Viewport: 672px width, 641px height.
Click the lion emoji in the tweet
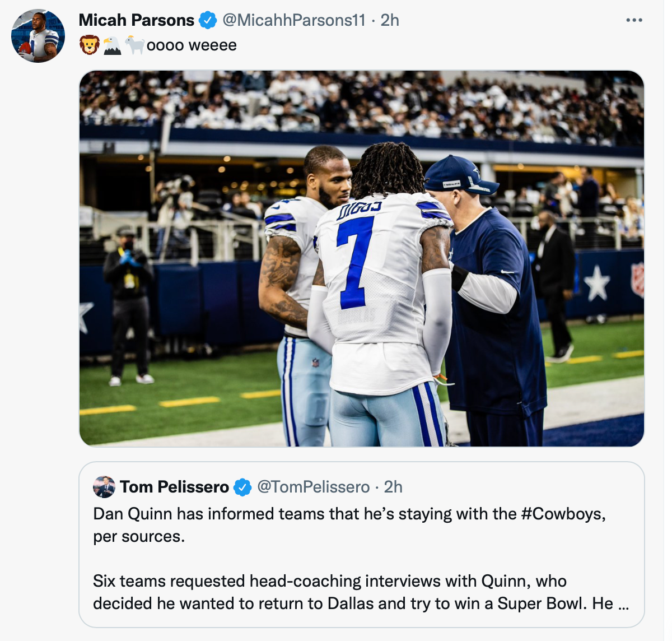coord(90,45)
